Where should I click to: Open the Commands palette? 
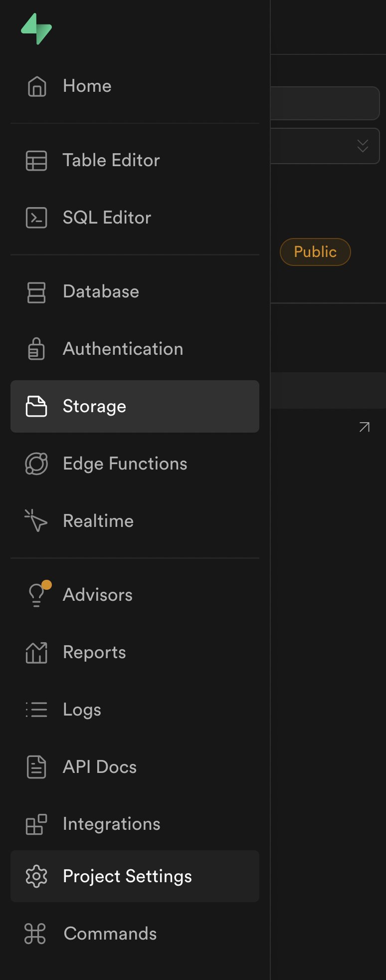pyautogui.click(x=110, y=933)
